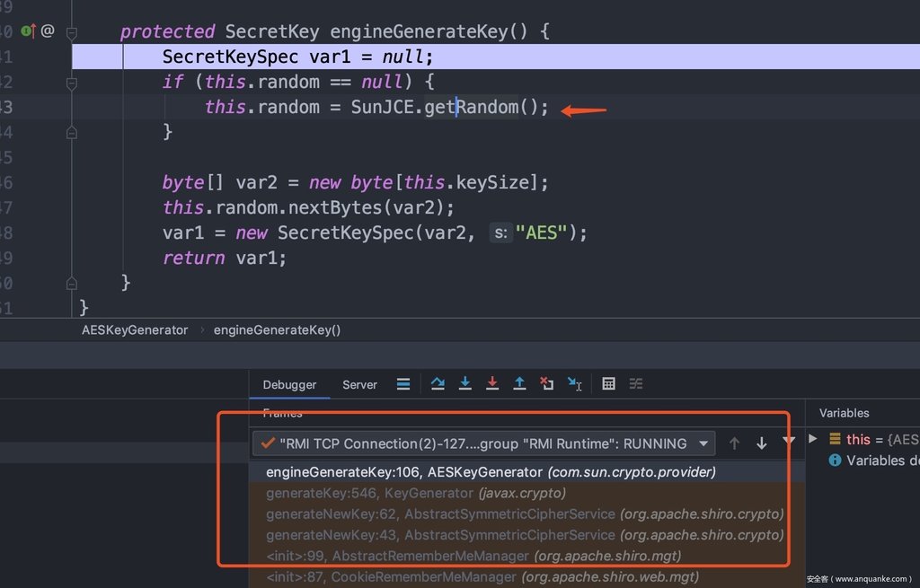The image size is (920, 588).
Task: Expand the 'this' variable node
Action: coord(813,439)
